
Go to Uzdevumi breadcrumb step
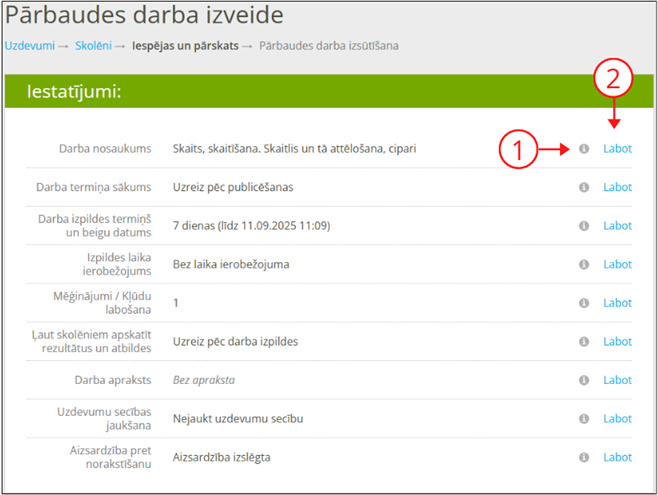coord(29,46)
